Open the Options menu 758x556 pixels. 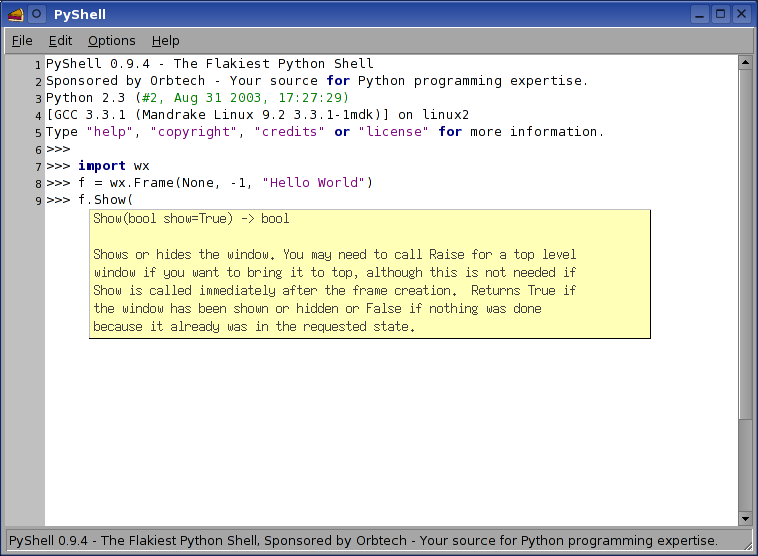click(111, 41)
